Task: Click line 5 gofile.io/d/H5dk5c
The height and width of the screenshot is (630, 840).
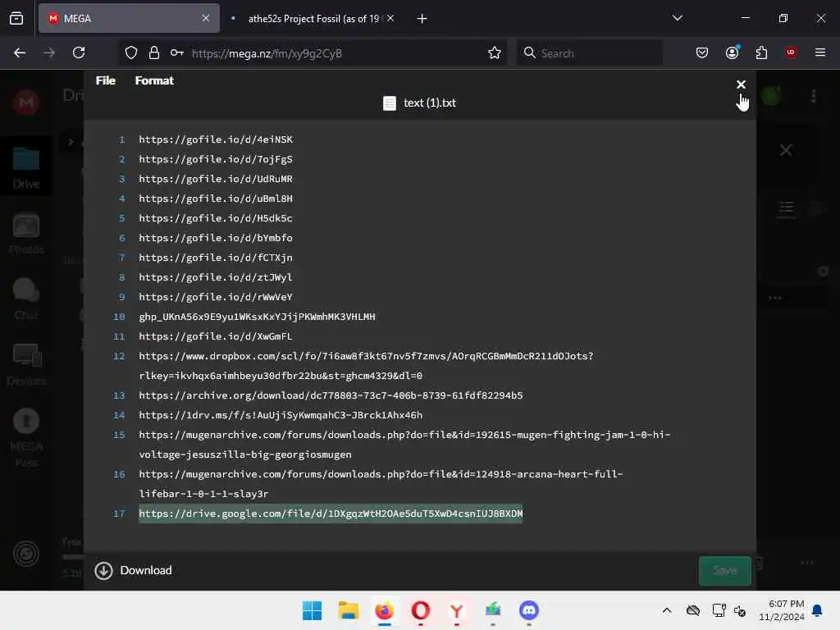Action: point(216,218)
